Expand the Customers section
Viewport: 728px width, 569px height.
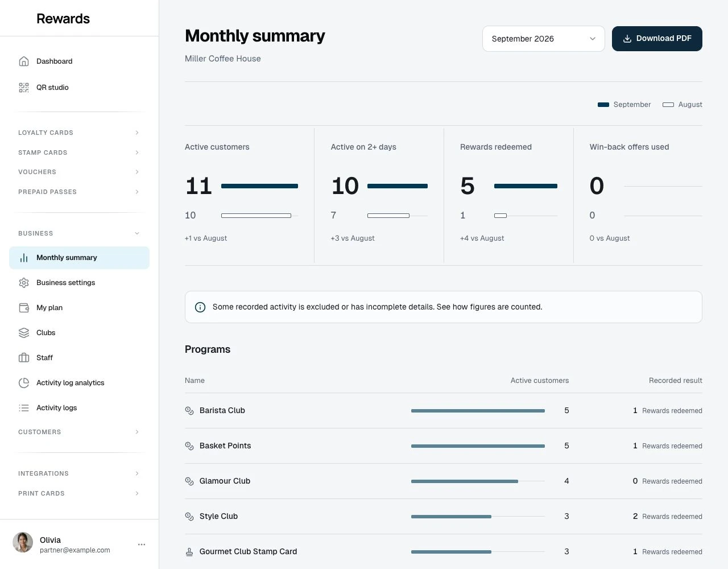(x=79, y=432)
